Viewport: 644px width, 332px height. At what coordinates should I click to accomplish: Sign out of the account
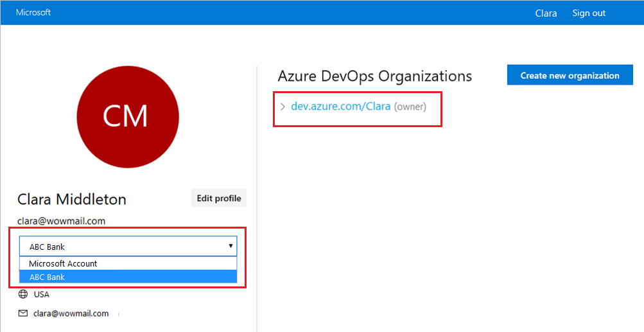coord(589,13)
